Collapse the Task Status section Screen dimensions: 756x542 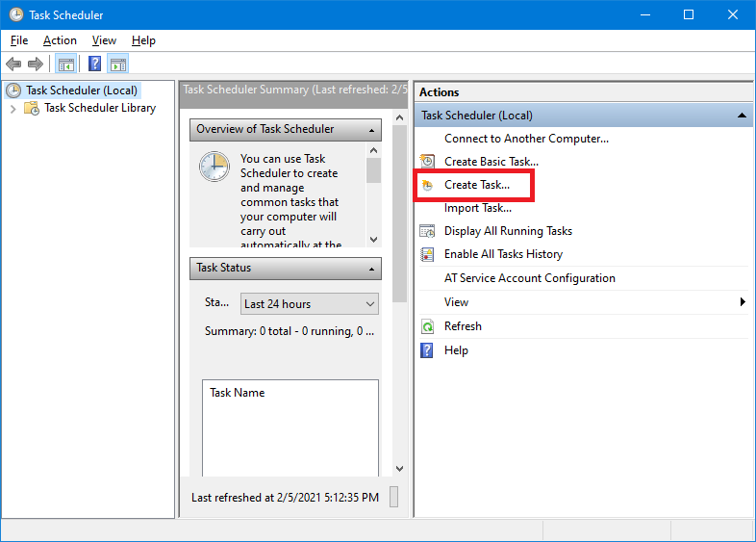(371, 269)
